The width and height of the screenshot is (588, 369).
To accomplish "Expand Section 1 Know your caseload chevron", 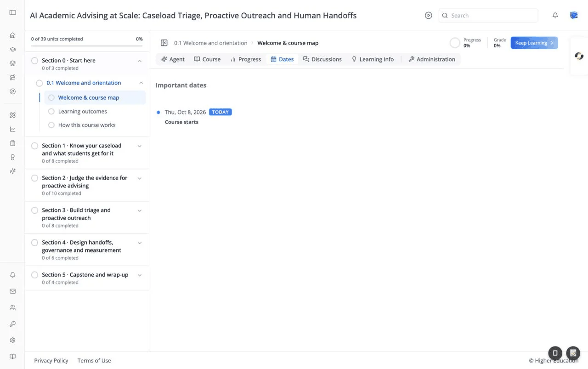I will 140,146.
